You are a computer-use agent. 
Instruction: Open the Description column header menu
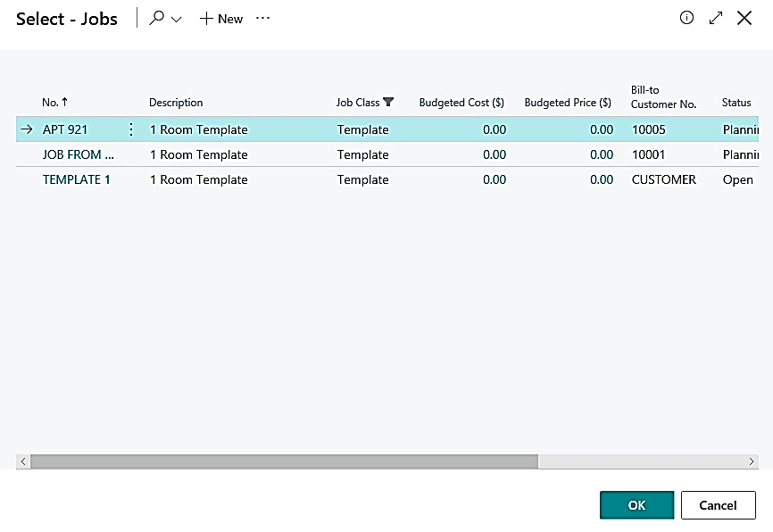(x=176, y=103)
